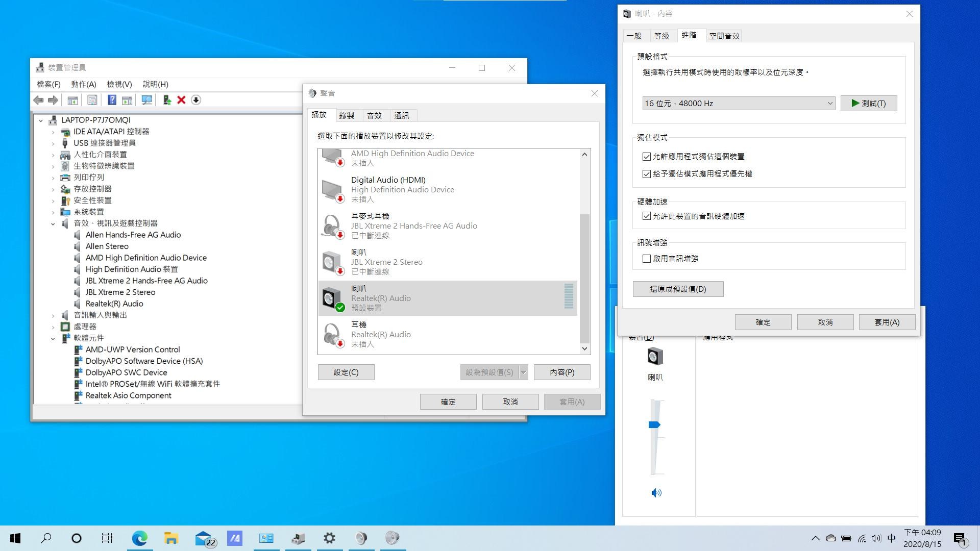Click 還原成預設值(D) button
The height and width of the screenshot is (551, 980).
678,289
